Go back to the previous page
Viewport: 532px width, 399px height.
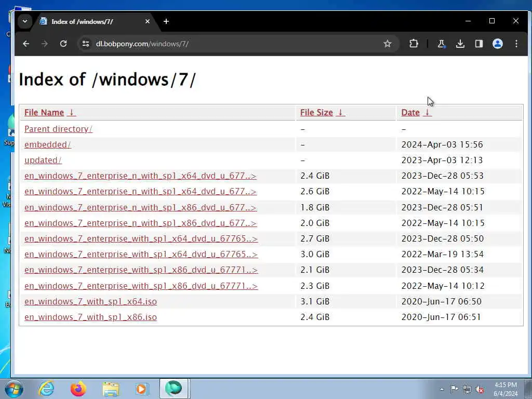[x=26, y=44]
